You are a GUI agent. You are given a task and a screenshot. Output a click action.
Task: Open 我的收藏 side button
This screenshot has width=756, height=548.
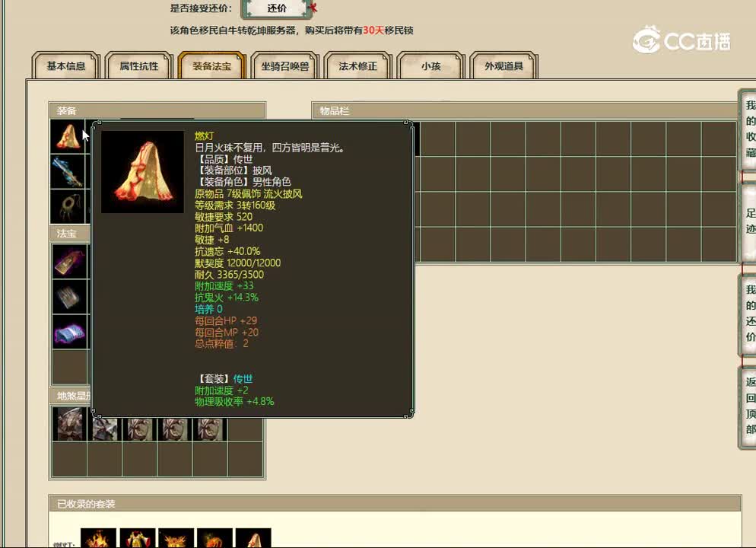tap(748, 129)
